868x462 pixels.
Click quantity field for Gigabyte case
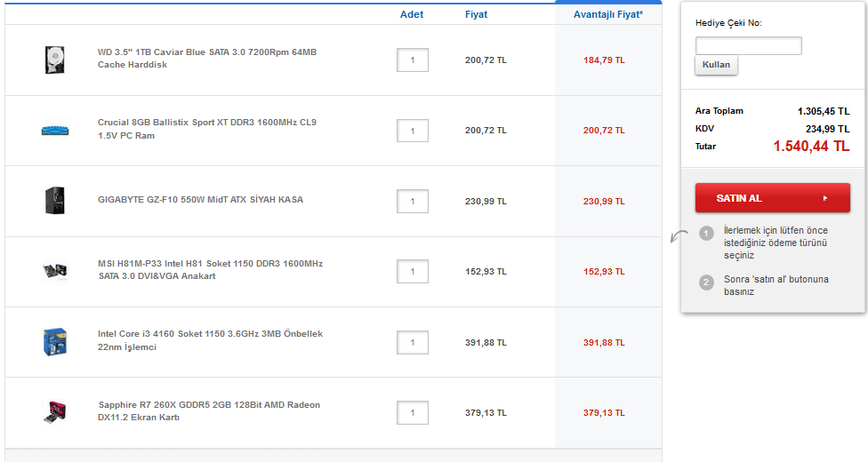(x=413, y=202)
